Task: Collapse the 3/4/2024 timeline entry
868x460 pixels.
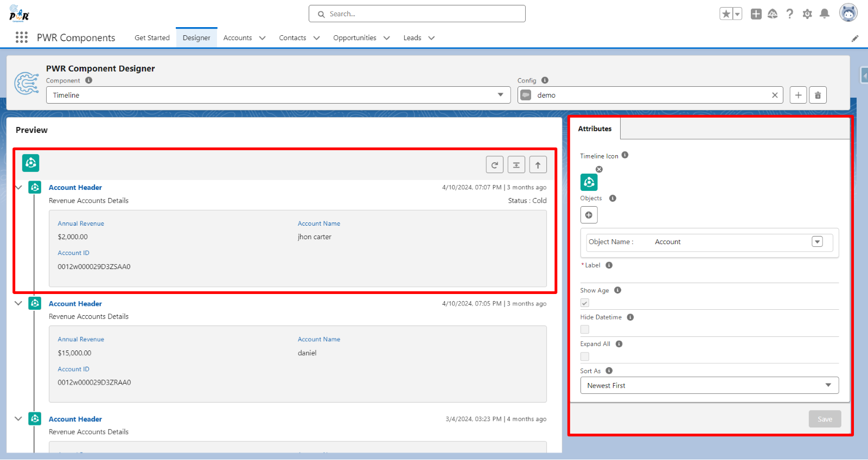Action: click(18, 419)
